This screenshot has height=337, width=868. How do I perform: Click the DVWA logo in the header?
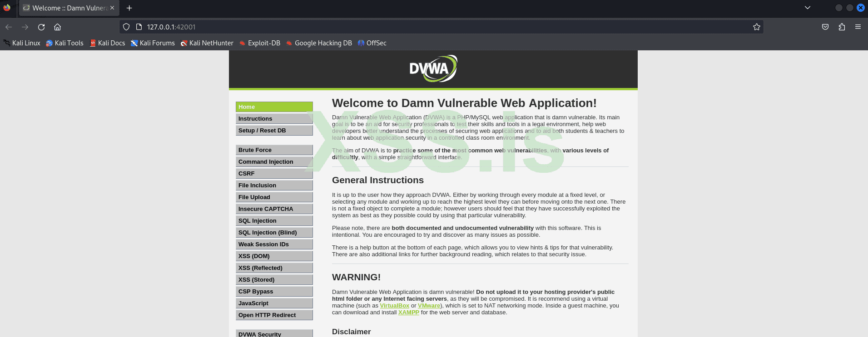pyautogui.click(x=433, y=68)
